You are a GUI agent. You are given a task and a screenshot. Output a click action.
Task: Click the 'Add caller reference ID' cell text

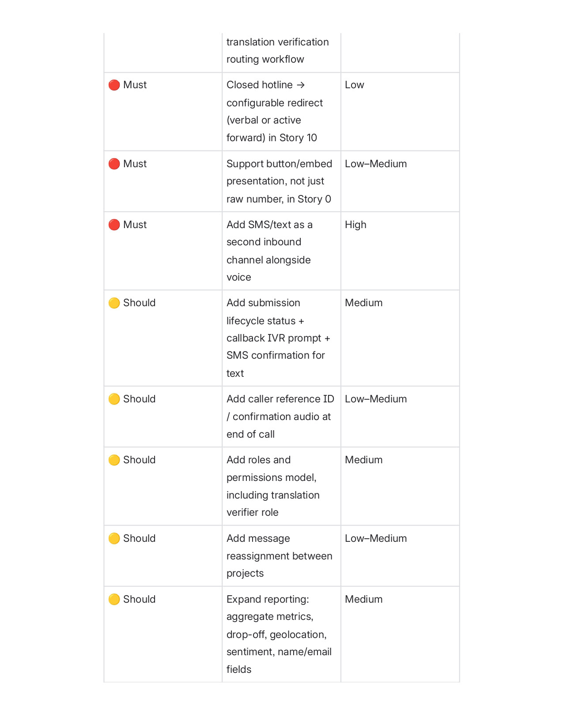280,417
